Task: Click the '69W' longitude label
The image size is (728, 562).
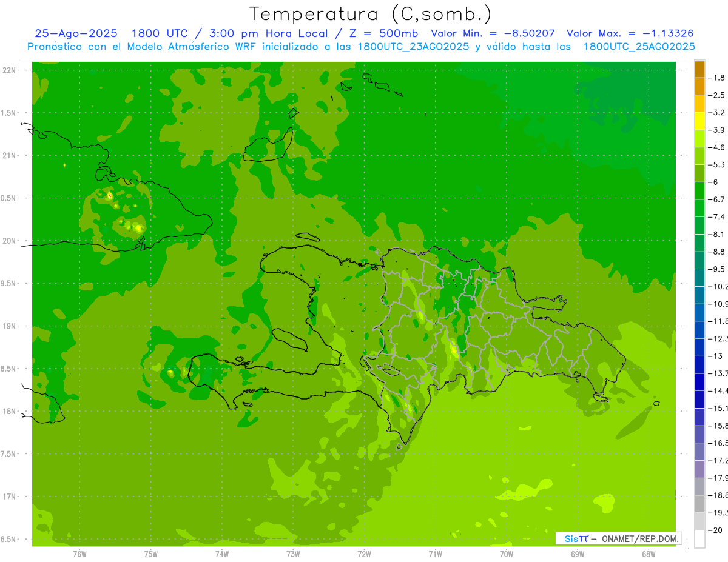Action: click(x=578, y=554)
